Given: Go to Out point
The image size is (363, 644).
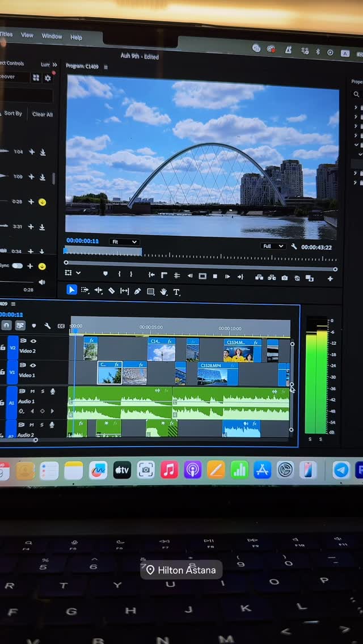Looking at the screenshot, I should click(x=240, y=277).
